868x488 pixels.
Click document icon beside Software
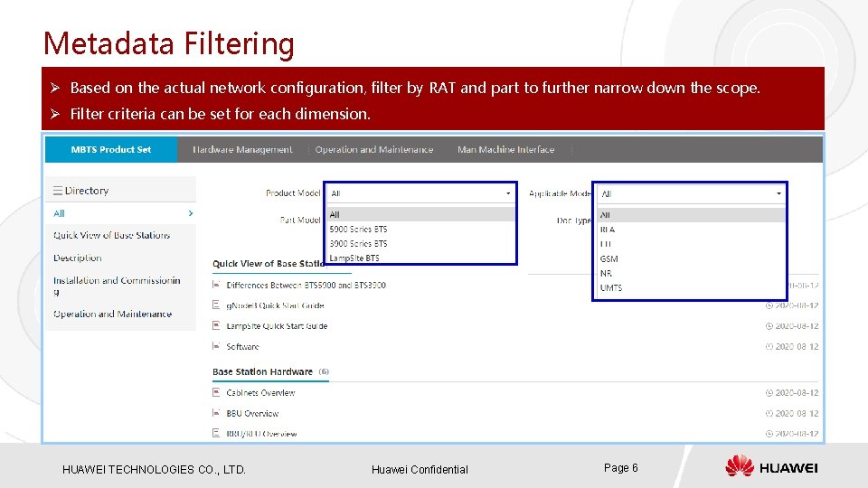[216, 346]
